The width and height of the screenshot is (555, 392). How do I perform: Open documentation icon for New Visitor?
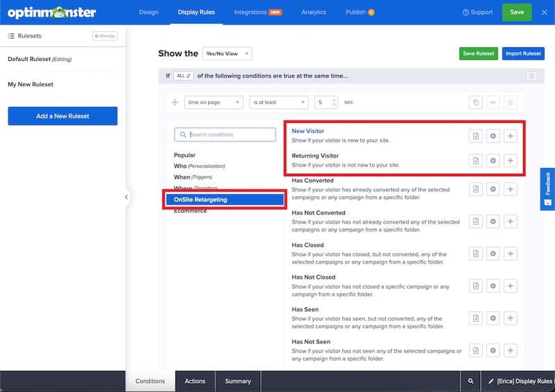tap(476, 136)
